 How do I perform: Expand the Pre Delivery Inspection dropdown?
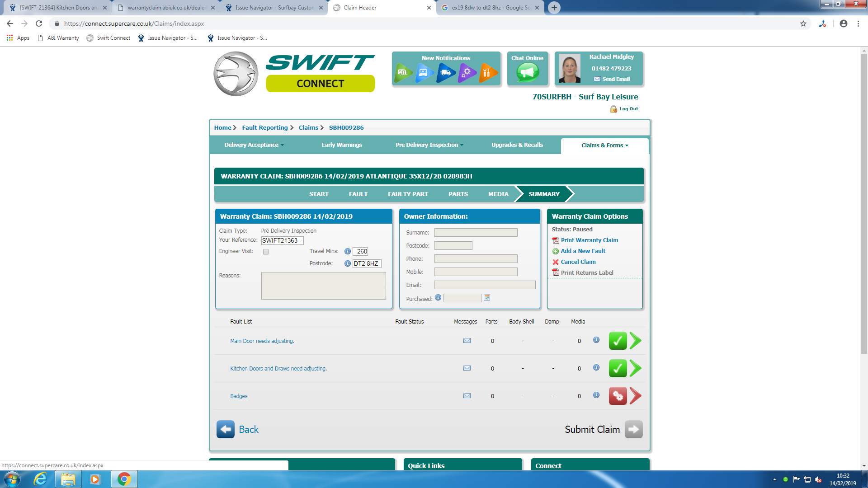(429, 145)
